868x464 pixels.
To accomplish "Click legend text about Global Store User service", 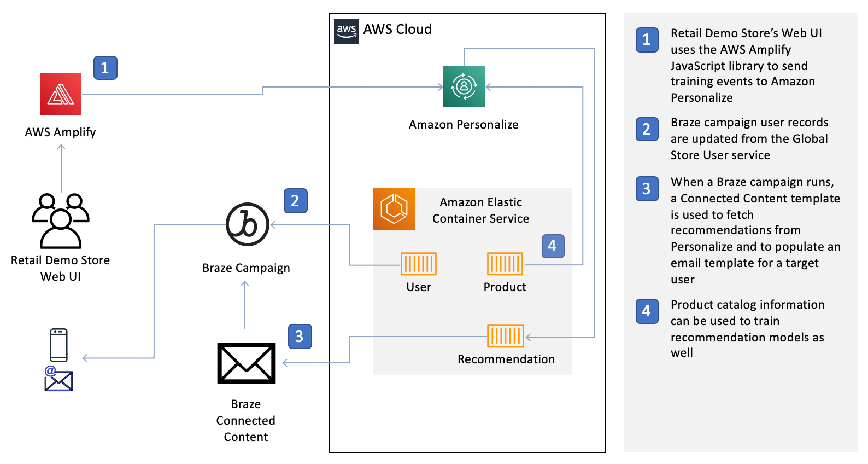I will point(749,139).
